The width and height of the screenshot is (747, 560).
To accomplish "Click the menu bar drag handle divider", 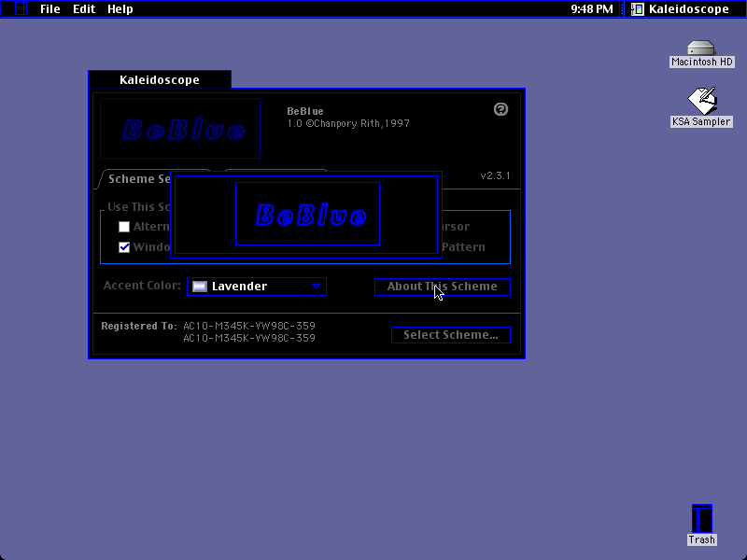I will pos(622,9).
